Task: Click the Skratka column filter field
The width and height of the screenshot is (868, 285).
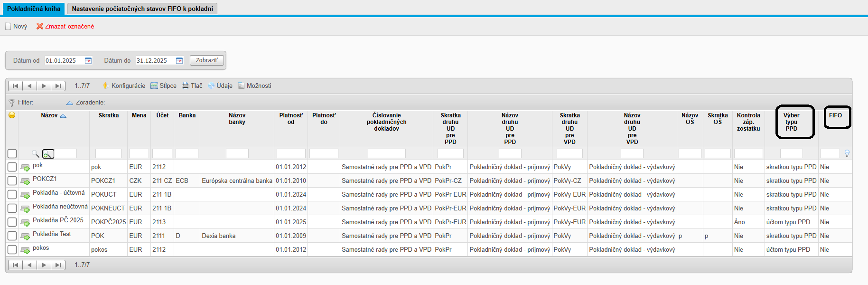Action: point(108,153)
